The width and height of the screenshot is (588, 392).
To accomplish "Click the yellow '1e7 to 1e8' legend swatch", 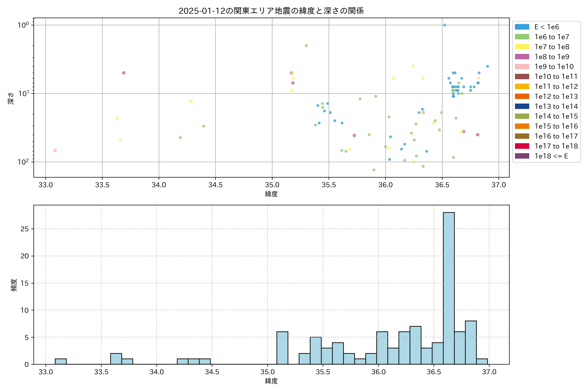I will point(522,47).
